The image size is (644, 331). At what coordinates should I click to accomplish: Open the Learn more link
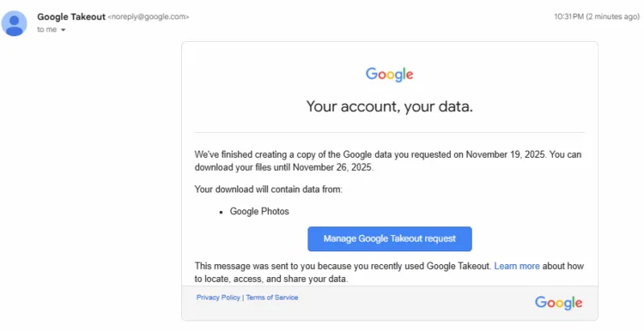(516, 265)
